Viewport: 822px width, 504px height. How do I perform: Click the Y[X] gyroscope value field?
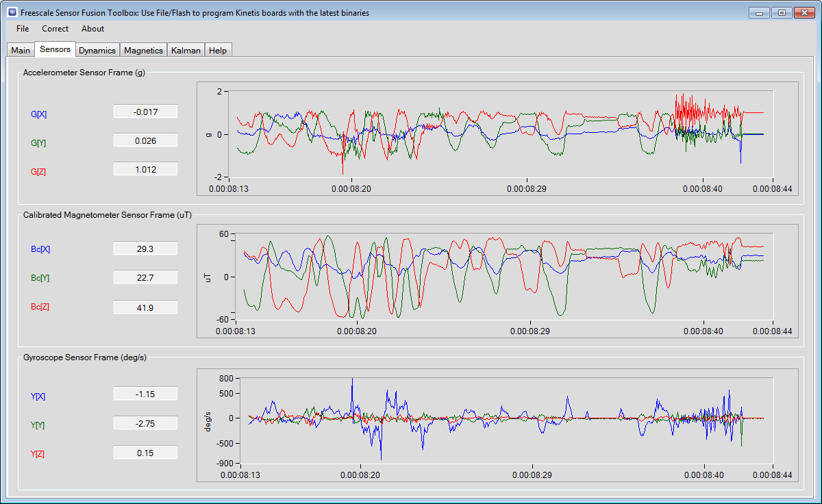click(145, 394)
